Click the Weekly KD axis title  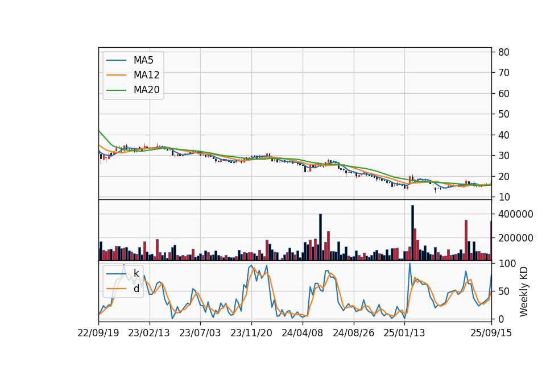[524, 292]
